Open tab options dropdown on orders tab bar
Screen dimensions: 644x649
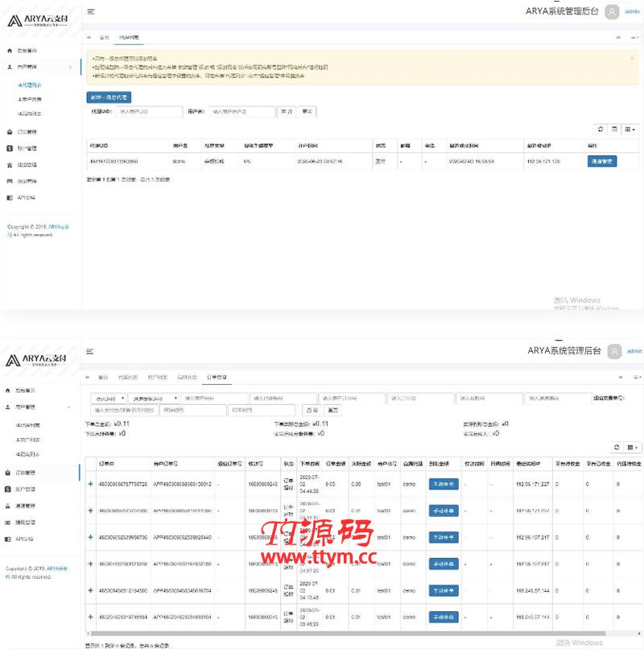(x=638, y=377)
